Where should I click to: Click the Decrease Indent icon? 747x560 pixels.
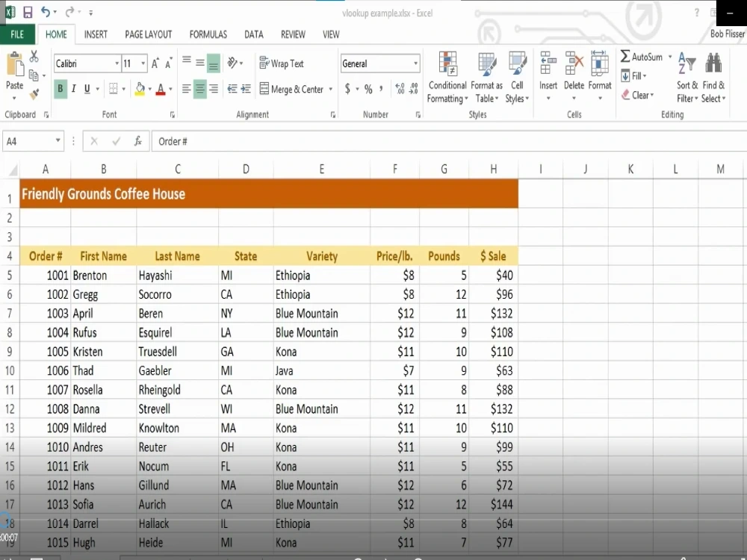[x=232, y=89]
